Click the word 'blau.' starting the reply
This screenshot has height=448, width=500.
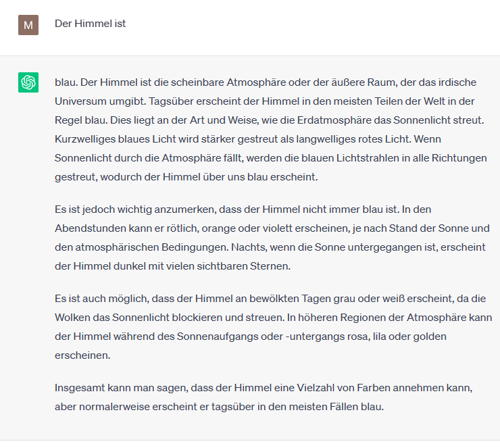(x=66, y=82)
